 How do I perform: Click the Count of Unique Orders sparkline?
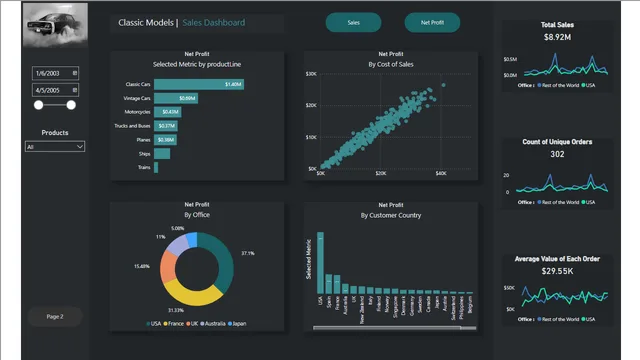click(x=562, y=183)
